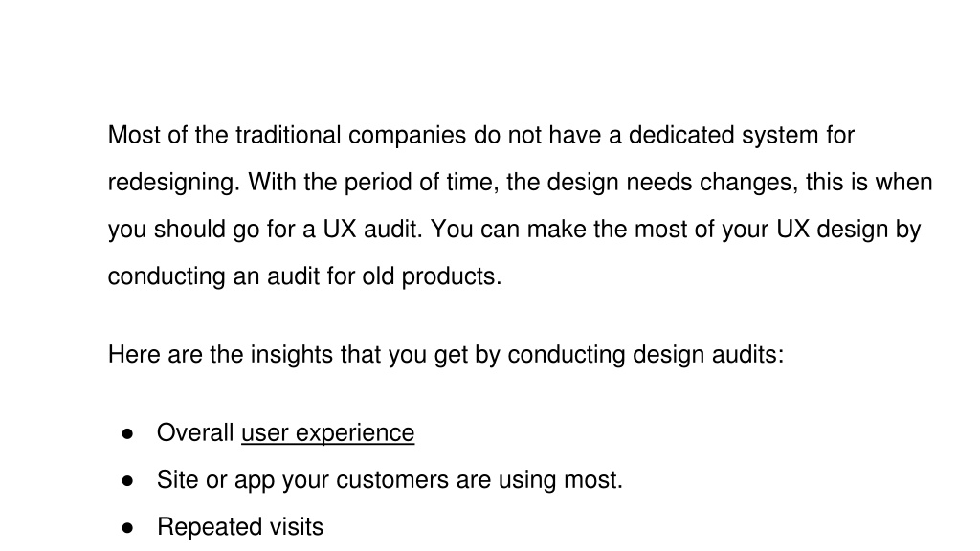Click the word "redesigning." in the paragraph
The image size is (980, 551).
(x=174, y=183)
